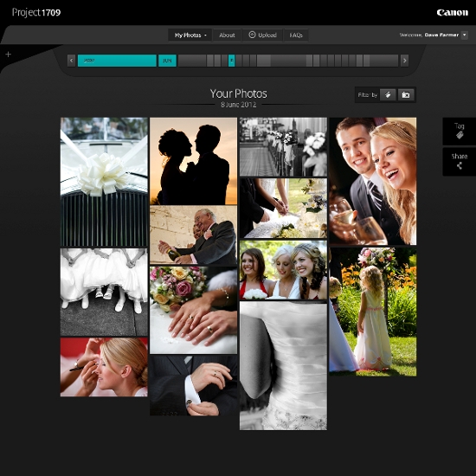Expand the My Photos dropdown
476x476 pixels.
coord(190,35)
